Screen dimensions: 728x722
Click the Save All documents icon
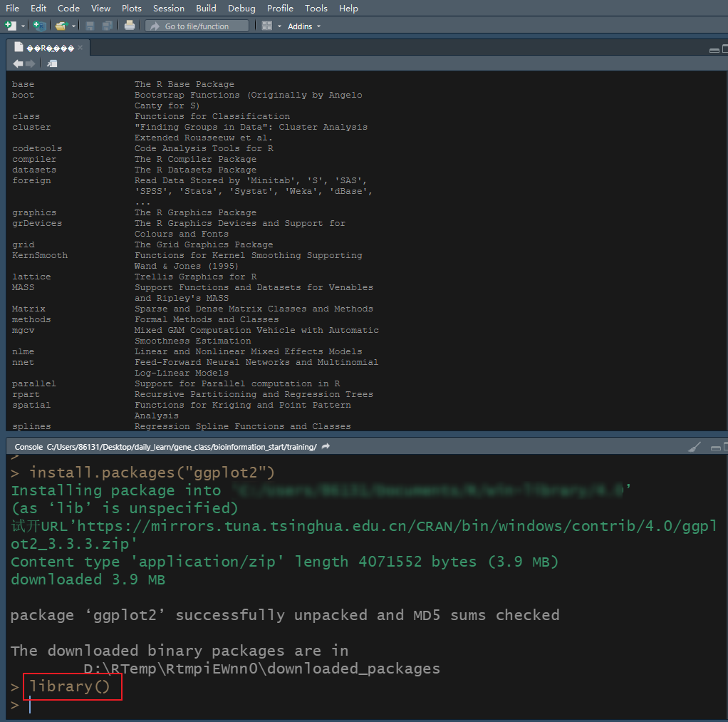(x=108, y=26)
